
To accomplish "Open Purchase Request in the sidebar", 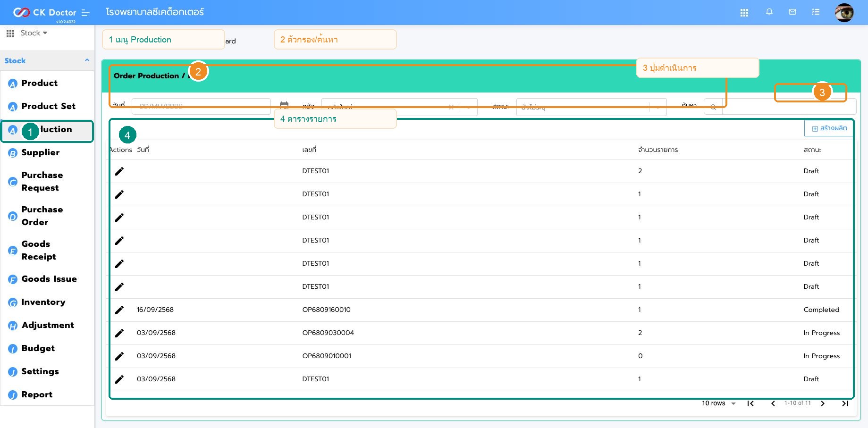I will coord(42,181).
